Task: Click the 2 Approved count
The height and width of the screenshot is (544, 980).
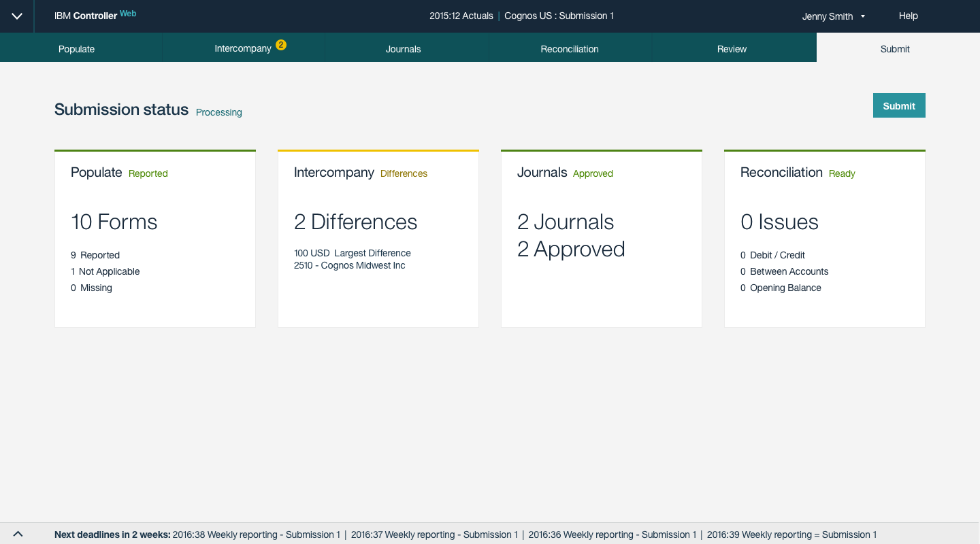Action: pyautogui.click(x=571, y=249)
